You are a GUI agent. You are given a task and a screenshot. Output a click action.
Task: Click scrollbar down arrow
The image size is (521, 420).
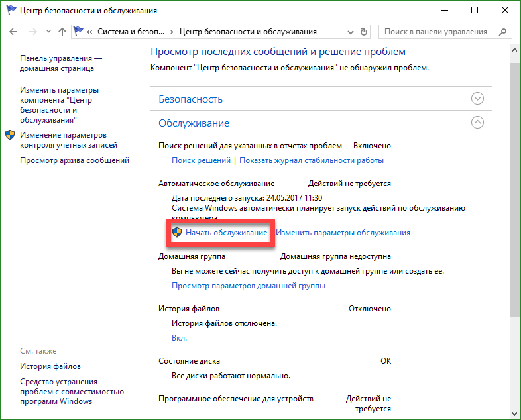(x=514, y=414)
